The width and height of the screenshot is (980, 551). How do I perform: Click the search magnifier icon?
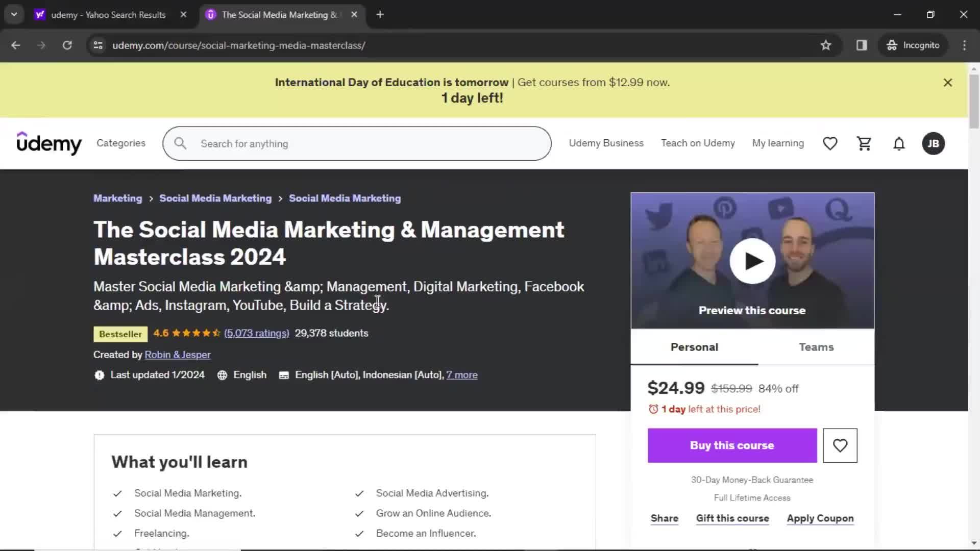[180, 143]
